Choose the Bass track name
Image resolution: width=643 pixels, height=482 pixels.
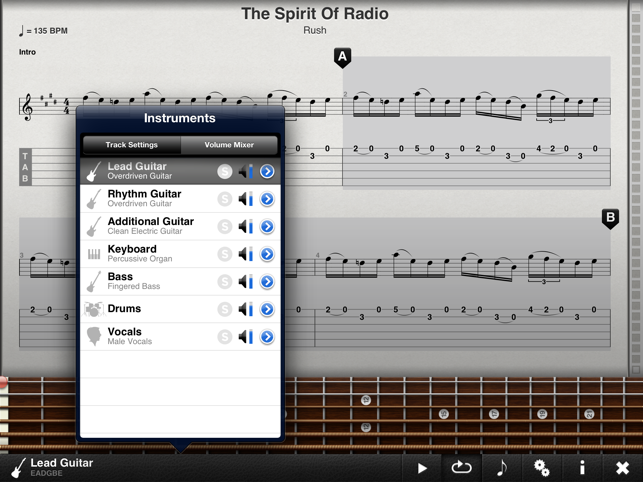coord(120,276)
